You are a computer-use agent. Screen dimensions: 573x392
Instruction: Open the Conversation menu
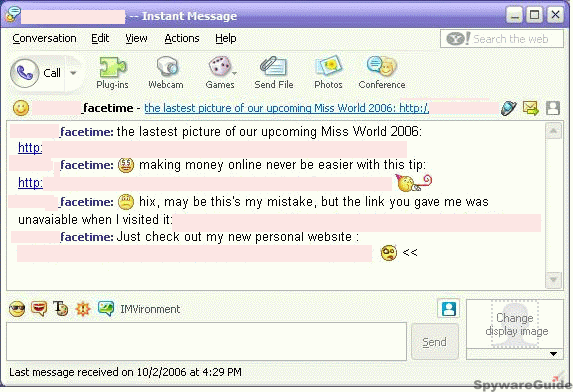click(44, 38)
